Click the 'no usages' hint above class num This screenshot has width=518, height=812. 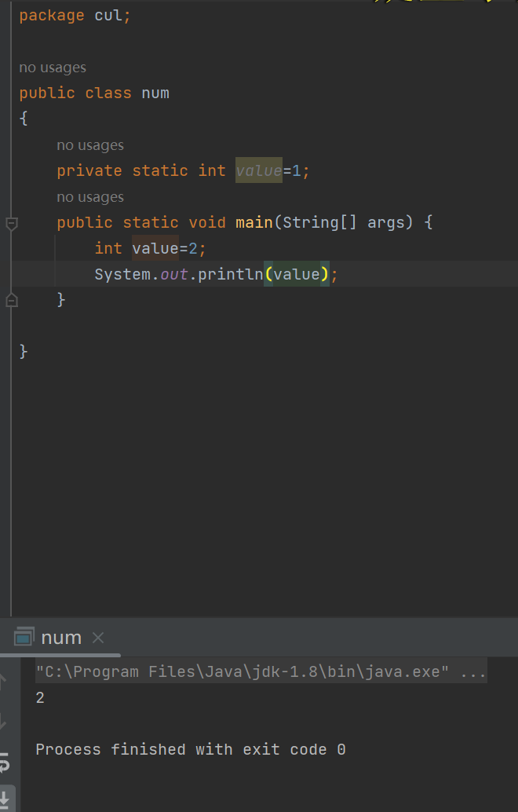tap(53, 68)
